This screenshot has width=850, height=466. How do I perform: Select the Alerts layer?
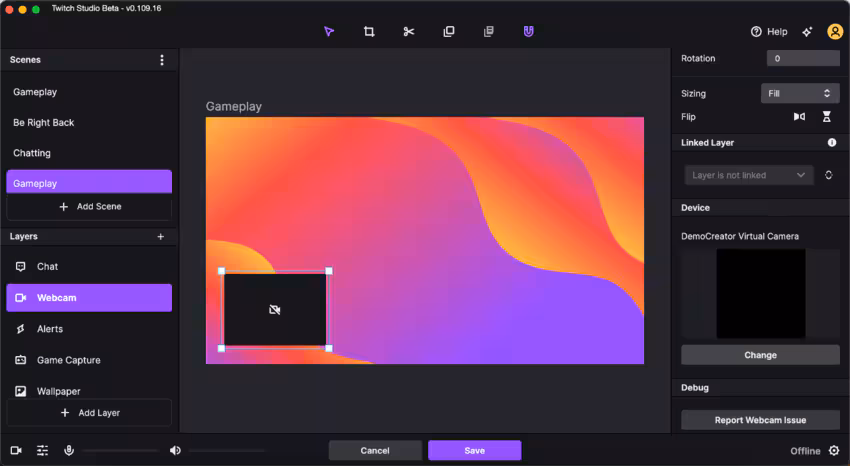point(89,329)
